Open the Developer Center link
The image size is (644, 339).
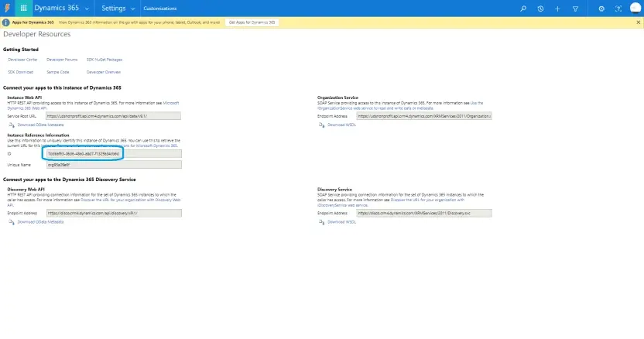pyautogui.click(x=22, y=60)
